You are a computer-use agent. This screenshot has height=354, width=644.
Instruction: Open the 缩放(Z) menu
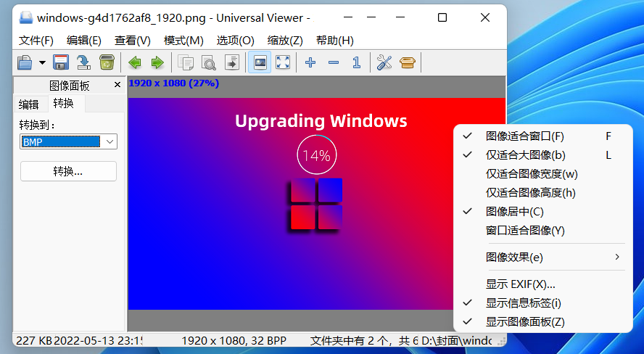(285, 40)
